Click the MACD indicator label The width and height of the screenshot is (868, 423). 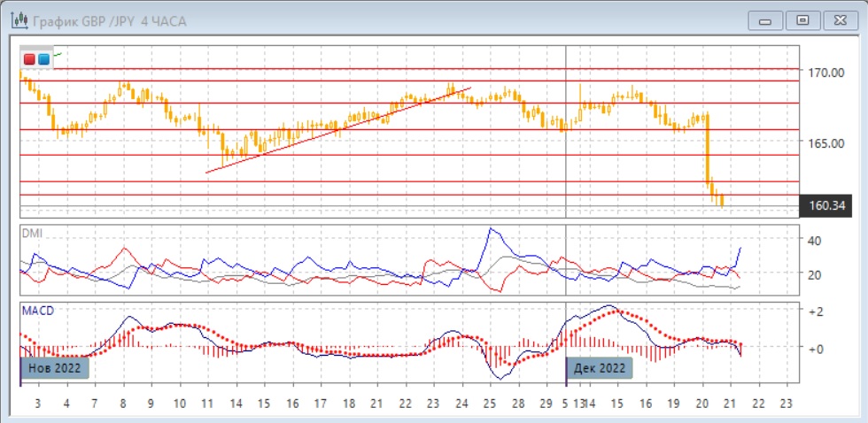pyautogui.click(x=38, y=311)
